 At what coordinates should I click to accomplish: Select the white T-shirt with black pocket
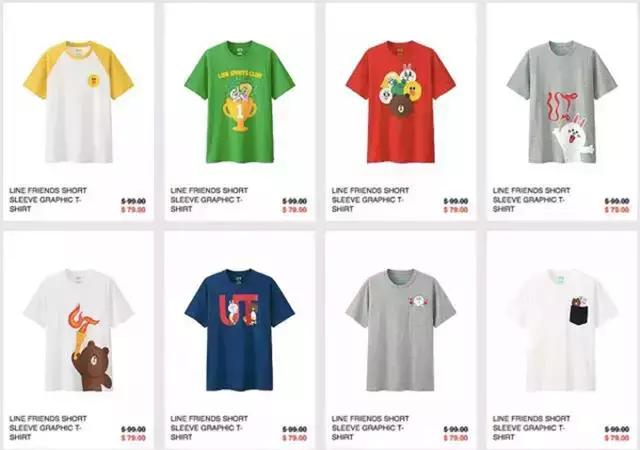coord(562,330)
